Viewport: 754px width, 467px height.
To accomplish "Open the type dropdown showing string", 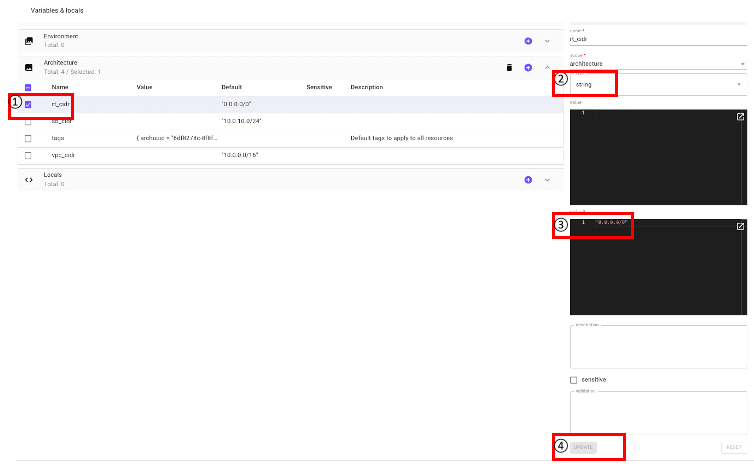I will coord(658,85).
